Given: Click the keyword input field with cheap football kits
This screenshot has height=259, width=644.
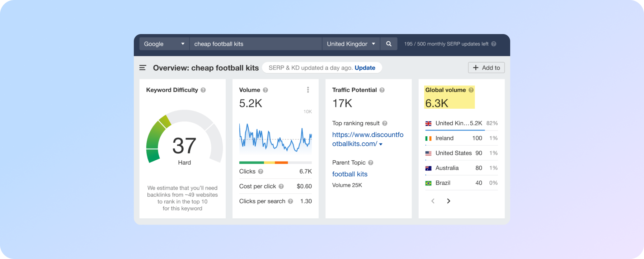Looking at the screenshot, I should click(x=255, y=44).
